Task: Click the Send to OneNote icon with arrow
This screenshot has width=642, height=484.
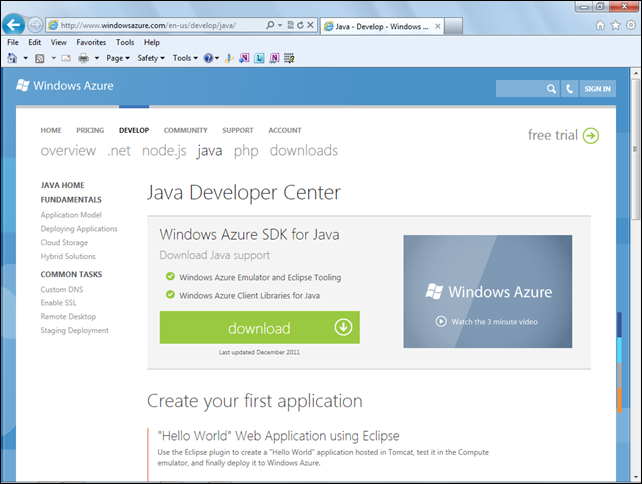Action: point(244,58)
